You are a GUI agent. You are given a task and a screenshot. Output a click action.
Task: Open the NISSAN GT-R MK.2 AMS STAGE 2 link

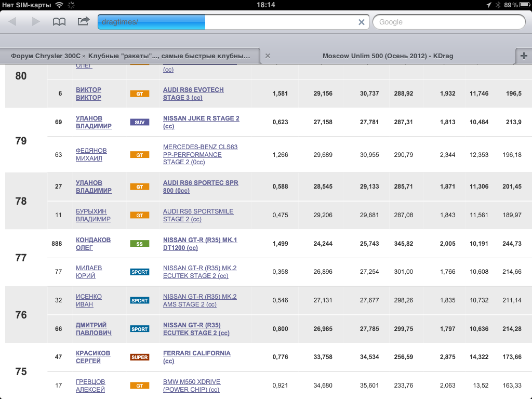(x=200, y=300)
